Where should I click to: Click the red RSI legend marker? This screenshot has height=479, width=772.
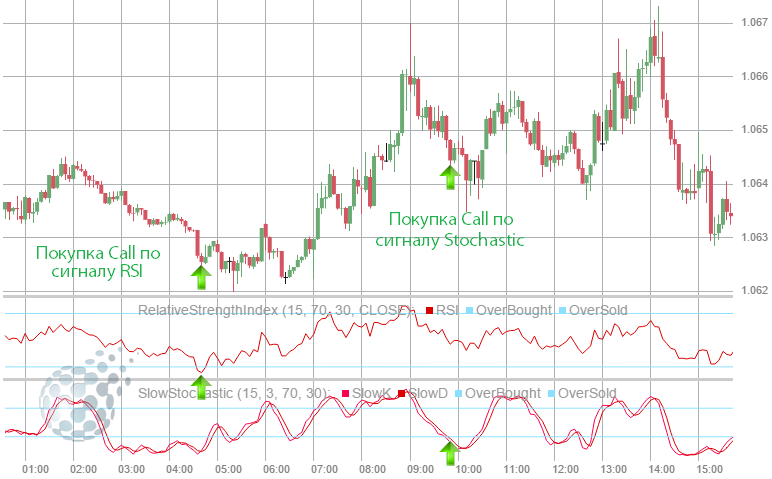[x=429, y=310]
